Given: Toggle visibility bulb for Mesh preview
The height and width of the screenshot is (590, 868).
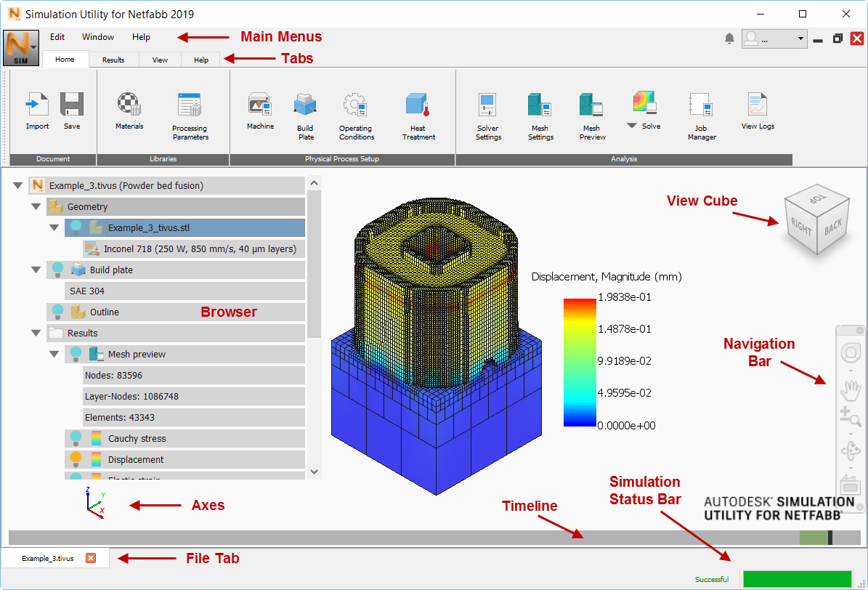Looking at the screenshot, I should pyautogui.click(x=76, y=353).
